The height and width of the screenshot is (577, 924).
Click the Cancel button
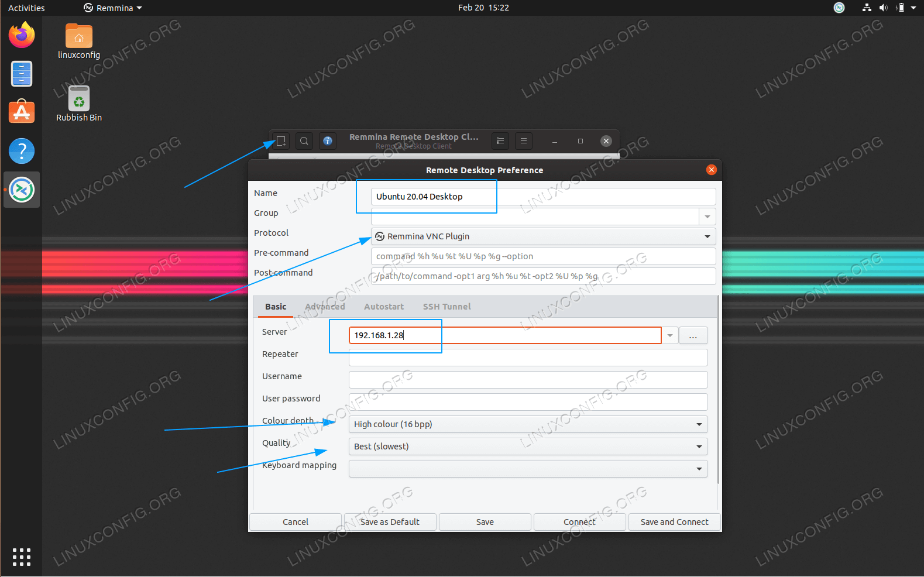[x=296, y=522]
